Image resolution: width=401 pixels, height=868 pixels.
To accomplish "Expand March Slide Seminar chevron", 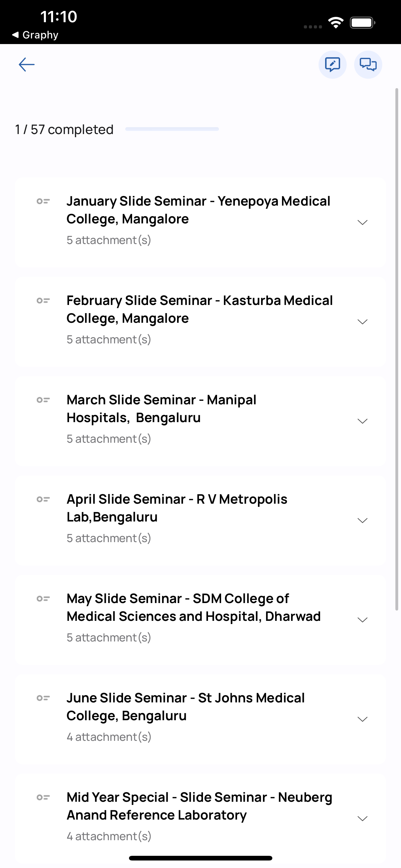I will [362, 421].
